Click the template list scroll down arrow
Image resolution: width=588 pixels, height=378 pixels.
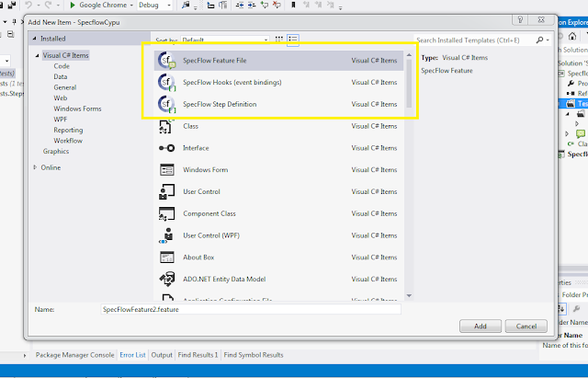[409, 296]
